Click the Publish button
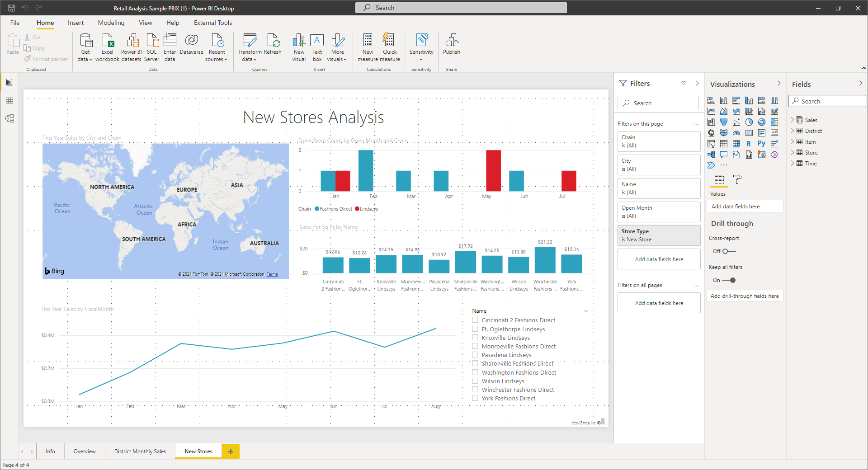Screen dimensions: 868x470 pyautogui.click(x=452, y=44)
